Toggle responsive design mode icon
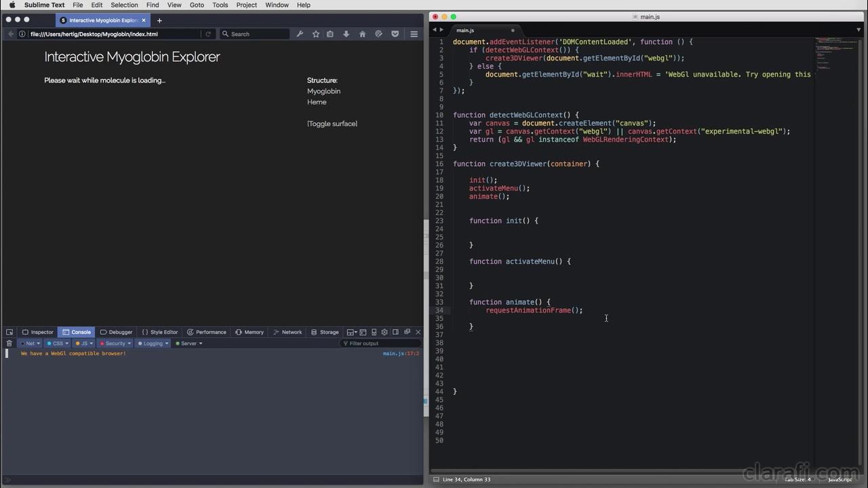Viewport: 868px width, 488px height. point(374,332)
